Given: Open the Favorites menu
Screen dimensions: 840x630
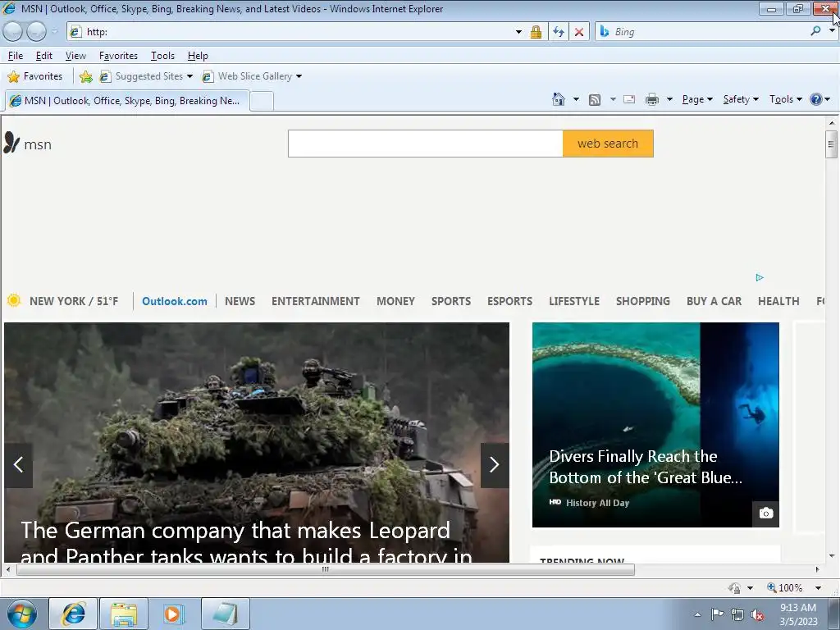Looking at the screenshot, I should [118, 56].
